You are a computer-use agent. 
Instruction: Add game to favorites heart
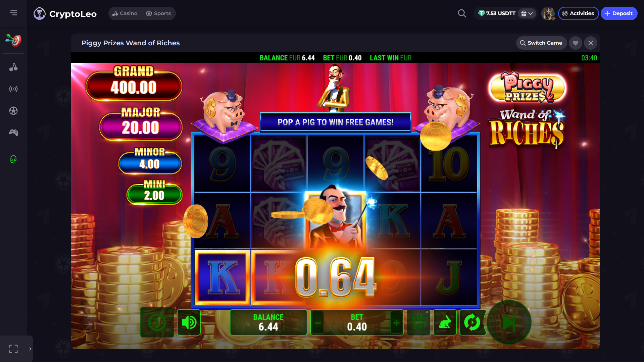click(x=575, y=43)
